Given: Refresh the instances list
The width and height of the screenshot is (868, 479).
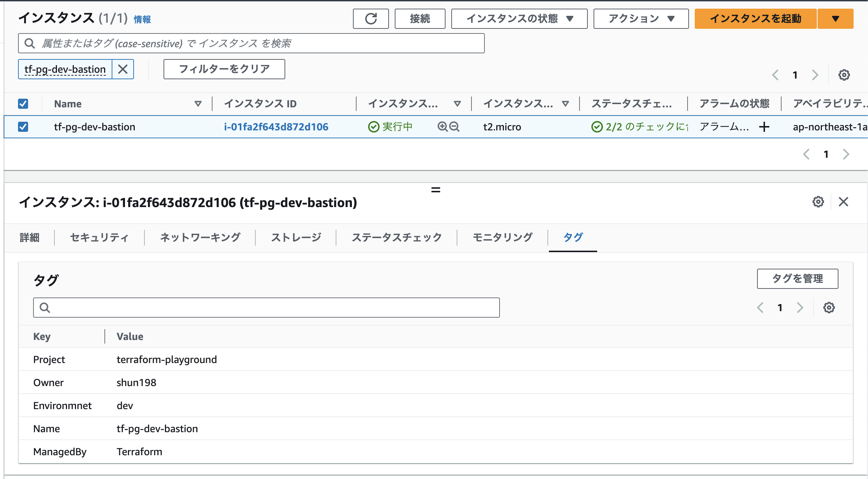Looking at the screenshot, I should (x=371, y=18).
